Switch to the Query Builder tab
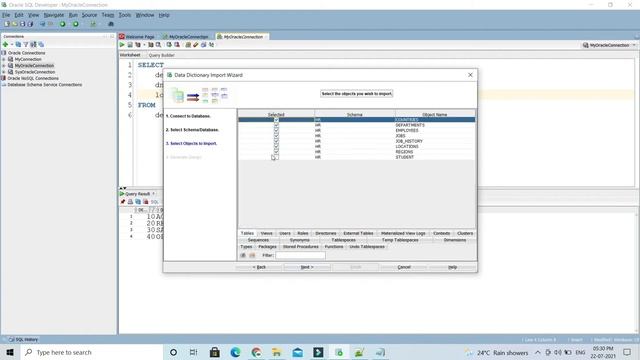 (161, 55)
